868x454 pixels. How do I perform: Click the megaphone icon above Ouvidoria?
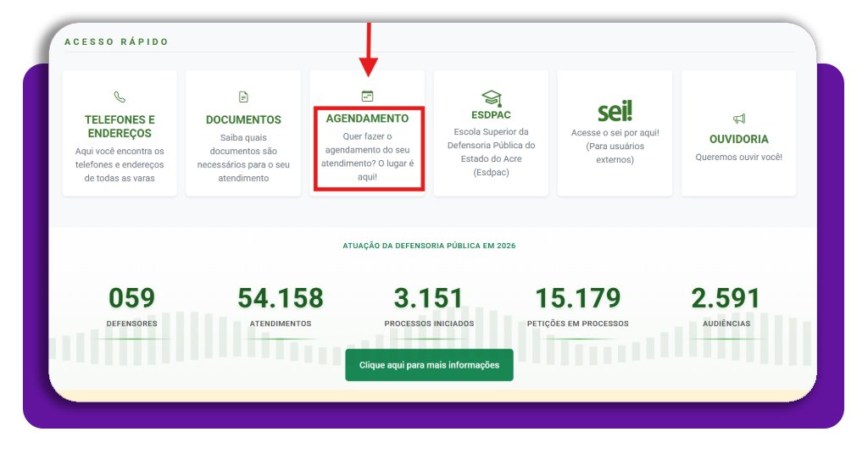point(738,119)
